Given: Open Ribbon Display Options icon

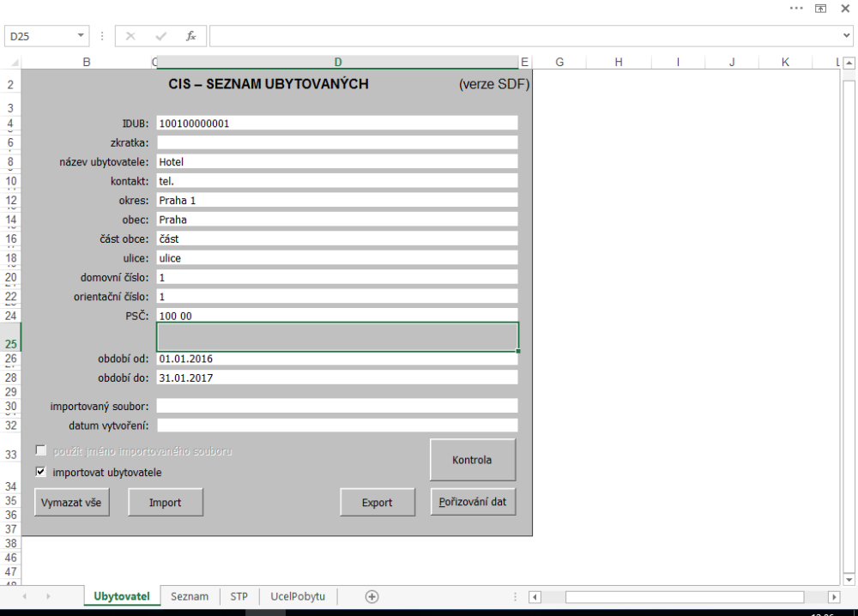Looking at the screenshot, I should [821, 7].
